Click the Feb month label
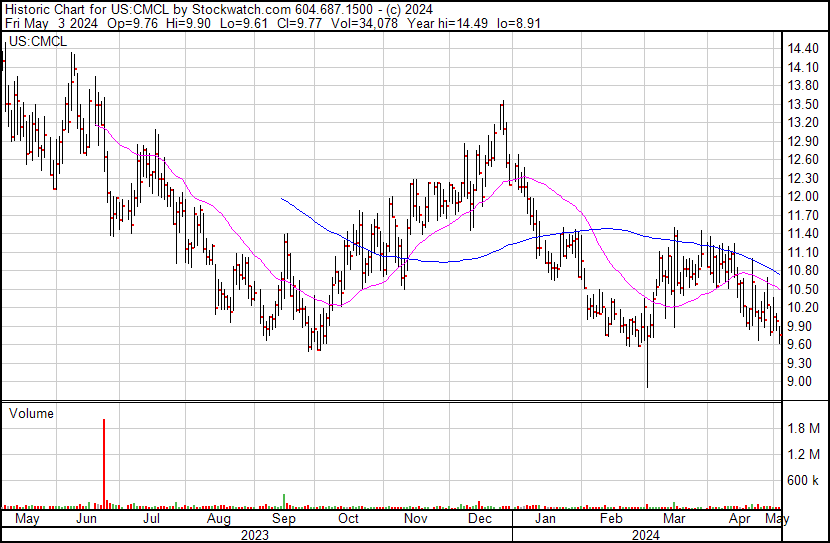The image size is (830, 543). [x=611, y=519]
